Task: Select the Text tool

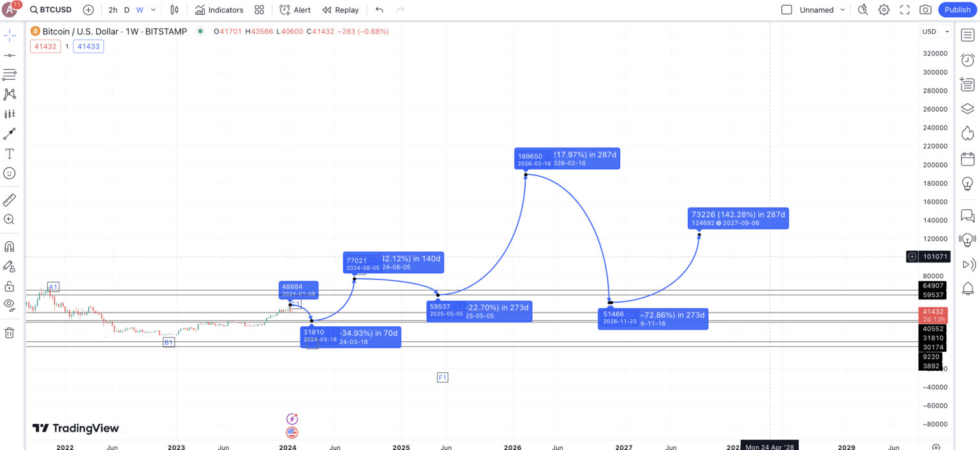Action: point(10,154)
